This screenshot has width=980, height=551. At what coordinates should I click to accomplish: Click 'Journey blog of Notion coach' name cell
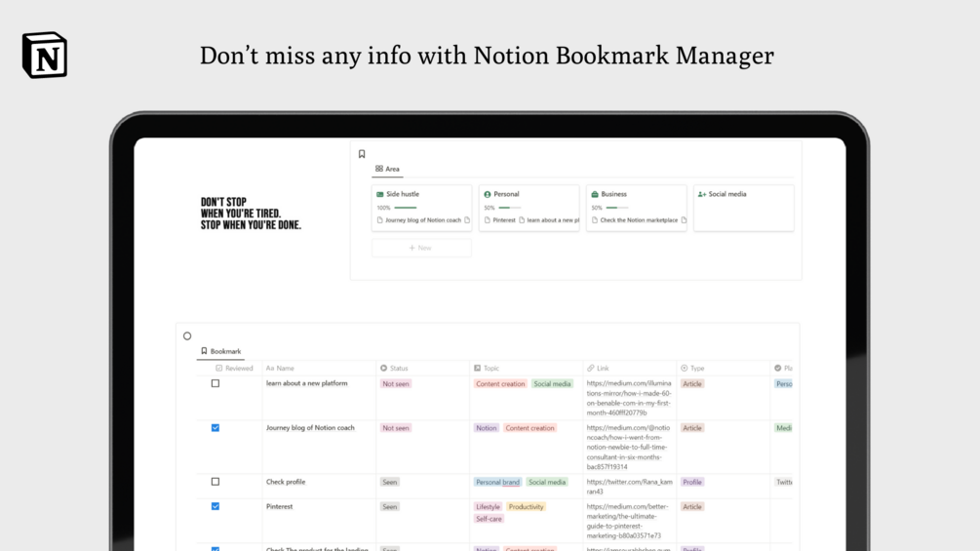tap(310, 428)
